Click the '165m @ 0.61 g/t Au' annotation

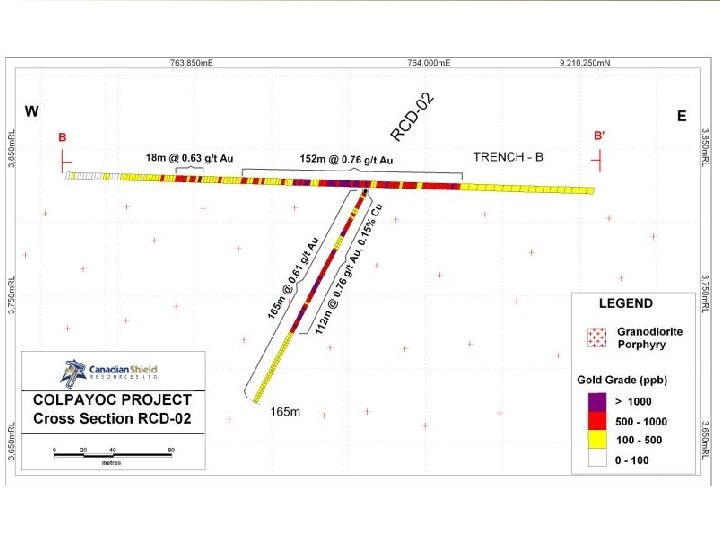[293, 278]
